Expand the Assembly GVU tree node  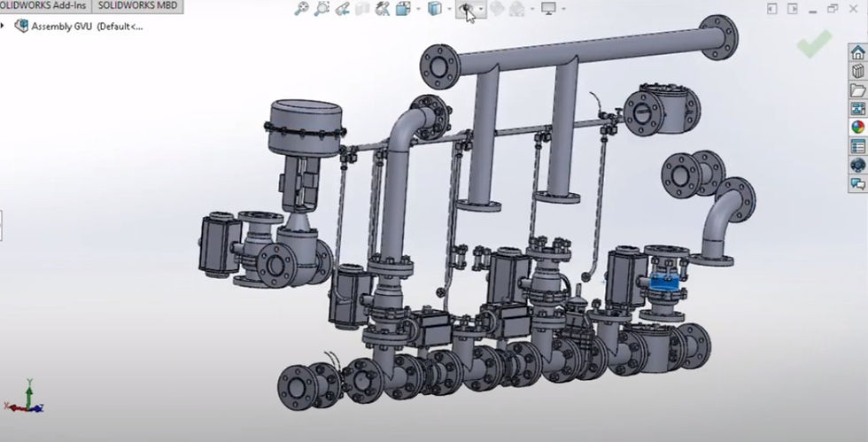point(4,26)
